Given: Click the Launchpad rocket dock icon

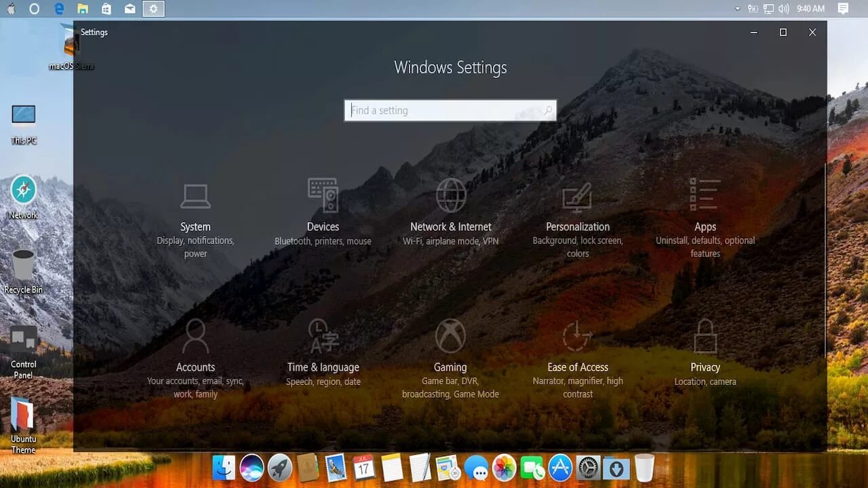Looking at the screenshot, I should 279,468.
